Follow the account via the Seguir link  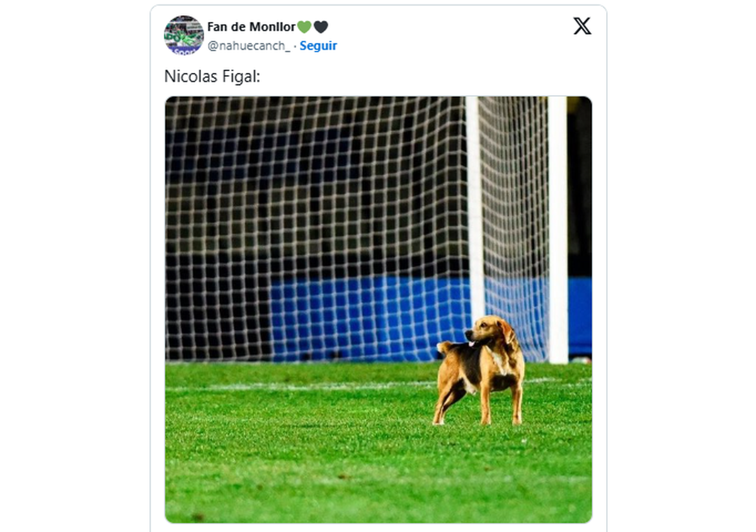pos(318,46)
